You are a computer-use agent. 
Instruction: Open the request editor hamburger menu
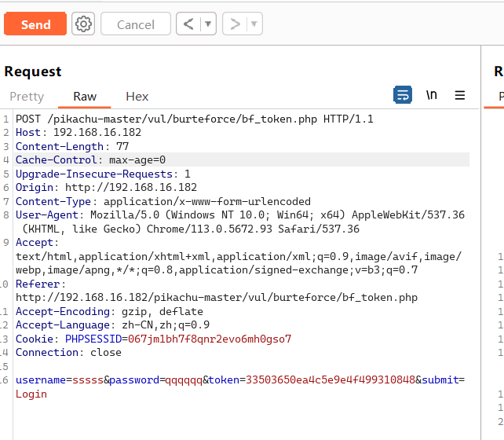(460, 95)
